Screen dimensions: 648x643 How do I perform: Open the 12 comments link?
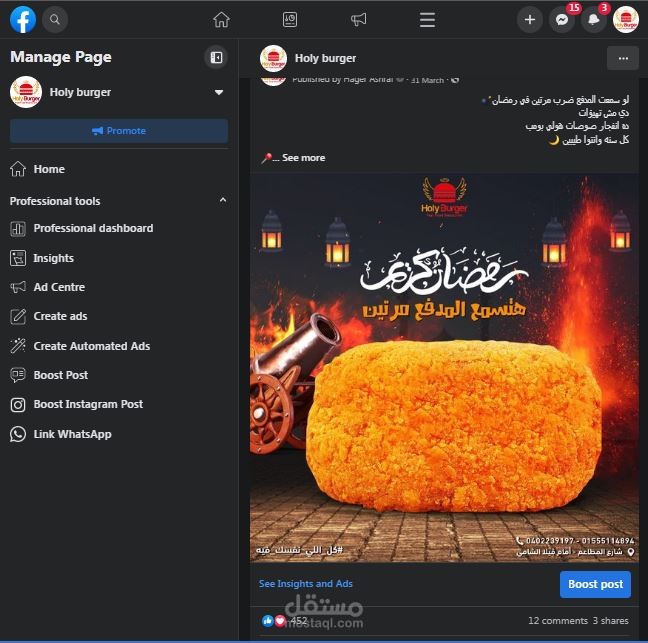click(x=558, y=620)
